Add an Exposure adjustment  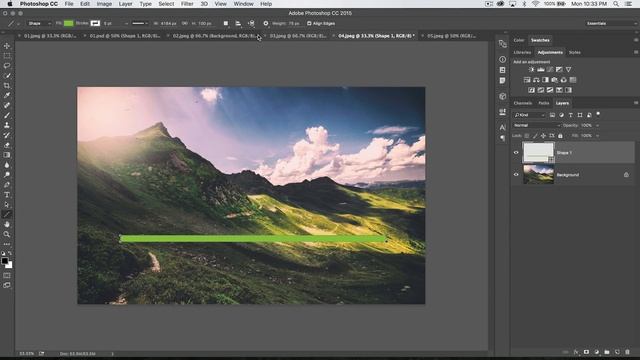(559, 70)
